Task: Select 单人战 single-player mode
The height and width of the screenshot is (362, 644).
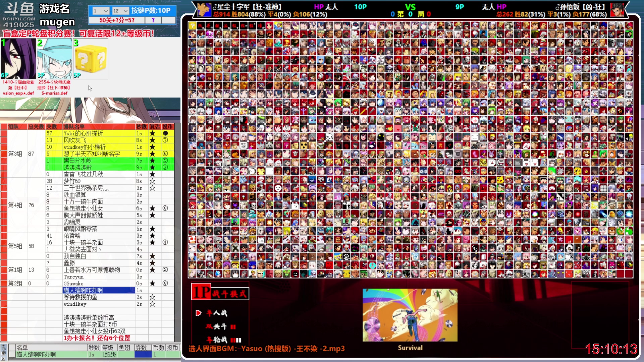Action: (217, 313)
